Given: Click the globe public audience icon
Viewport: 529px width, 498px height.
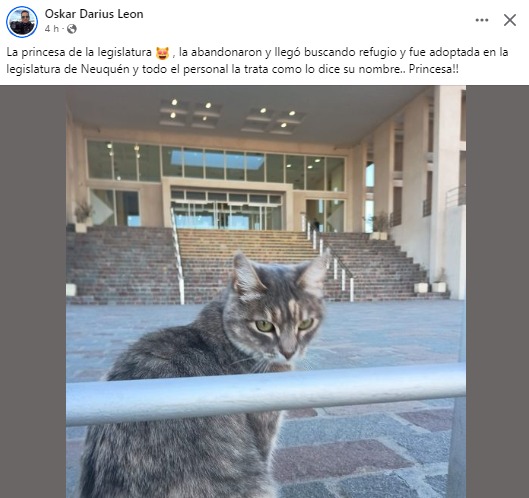Looking at the screenshot, I should (x=72, y=29).
